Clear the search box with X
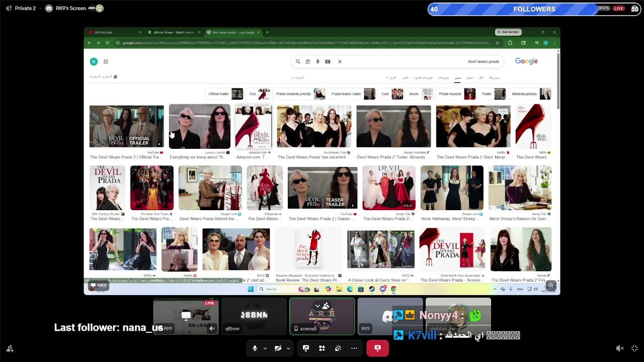644x362 pixels. pos(340,61)
